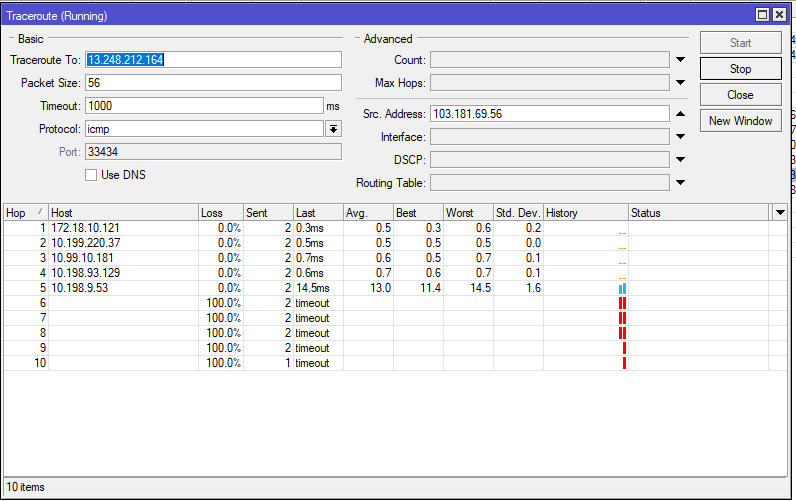Click the 1.6 std. dev. value

[x=534, y=288]
